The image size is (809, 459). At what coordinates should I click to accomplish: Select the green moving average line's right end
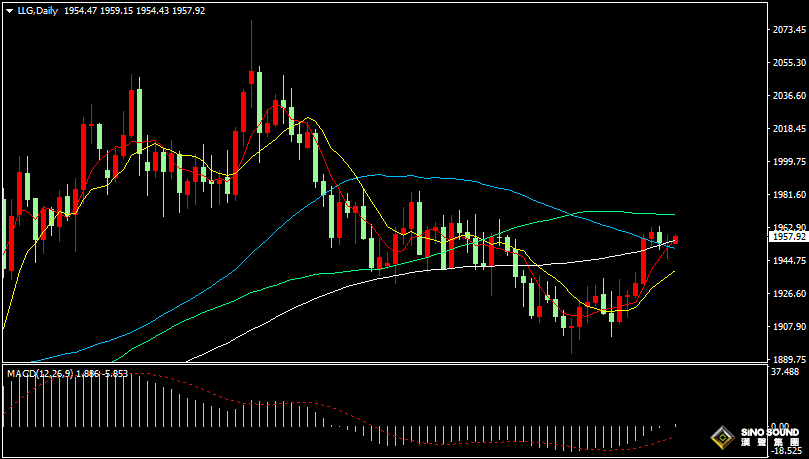(672, 214)
